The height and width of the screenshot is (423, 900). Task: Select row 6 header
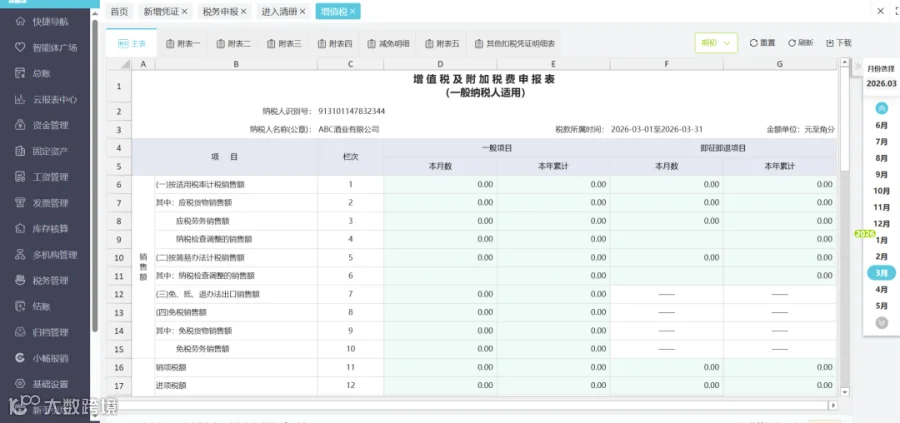119,184
